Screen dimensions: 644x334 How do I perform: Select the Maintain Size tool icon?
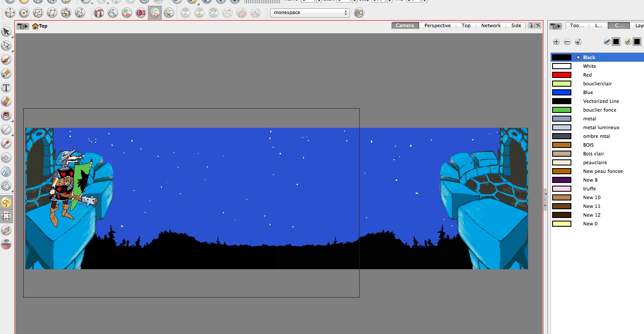66,13
